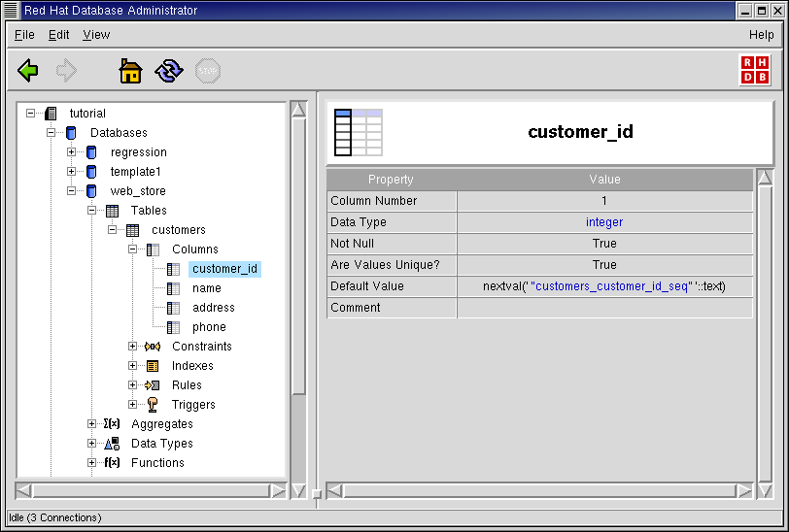
Task: Click the home icon in toolbar
Action: coord(130,71)
